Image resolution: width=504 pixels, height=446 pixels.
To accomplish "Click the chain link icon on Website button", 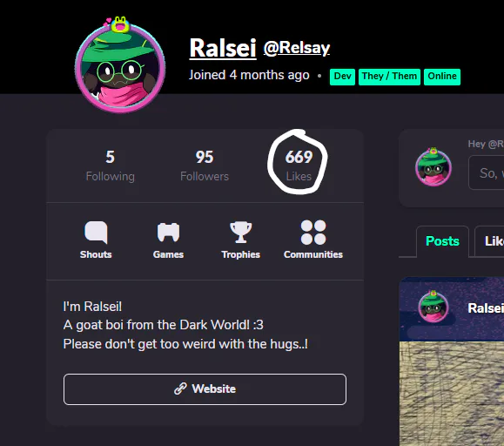I will click(180, 389).
